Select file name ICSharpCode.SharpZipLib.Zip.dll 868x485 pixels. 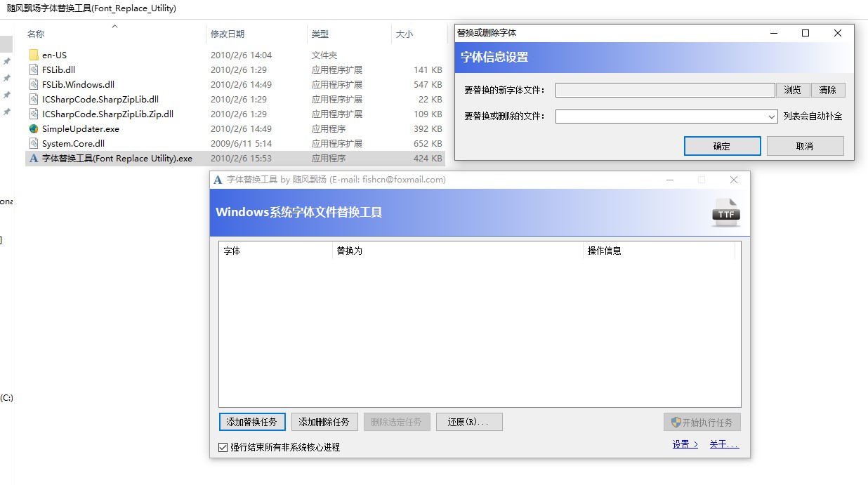107,114
